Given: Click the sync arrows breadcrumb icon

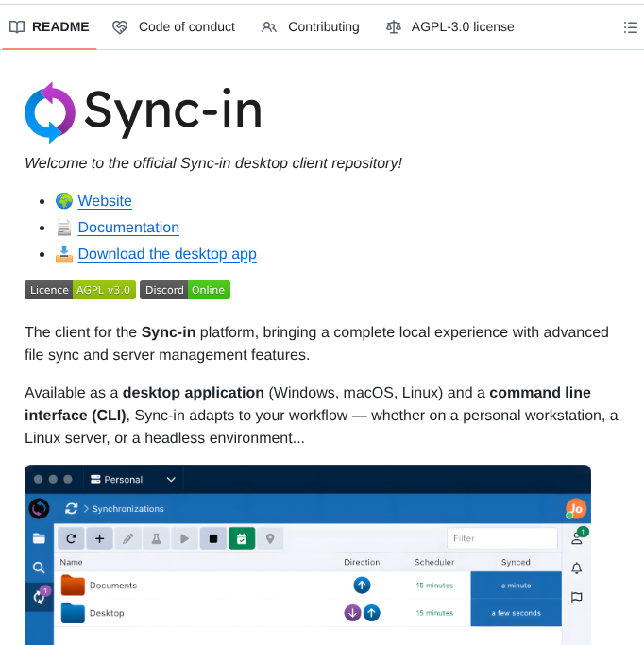Looking at the screenshot, I should pos(71,509).
